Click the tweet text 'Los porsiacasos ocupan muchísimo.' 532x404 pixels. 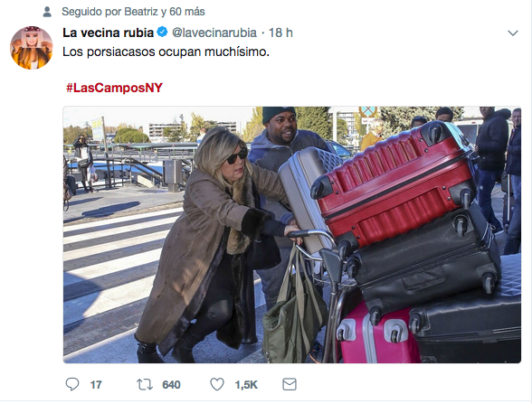click(166, 52)
